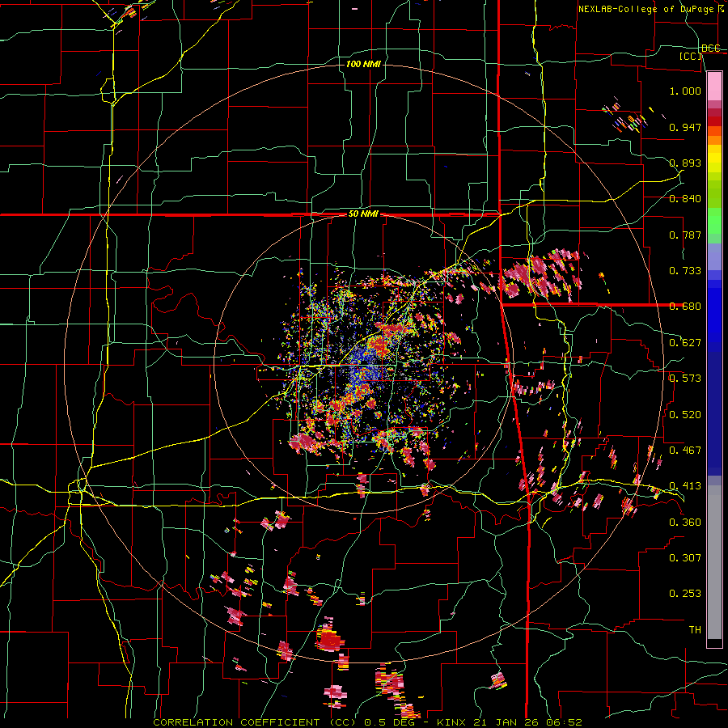Screen dimensions: 728x728
Task: Click the "DCC" label above the color scale
Action: point(710,49)
